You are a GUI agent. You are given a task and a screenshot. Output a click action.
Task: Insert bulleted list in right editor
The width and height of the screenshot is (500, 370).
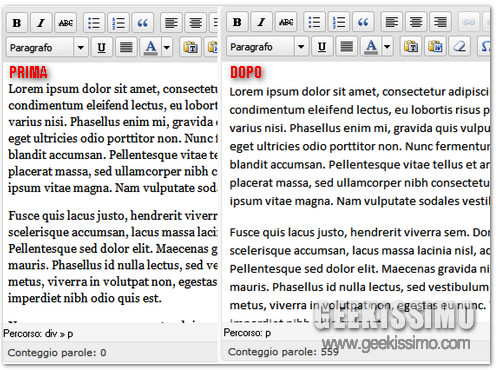pyautogui.click(x=314, y=22)
